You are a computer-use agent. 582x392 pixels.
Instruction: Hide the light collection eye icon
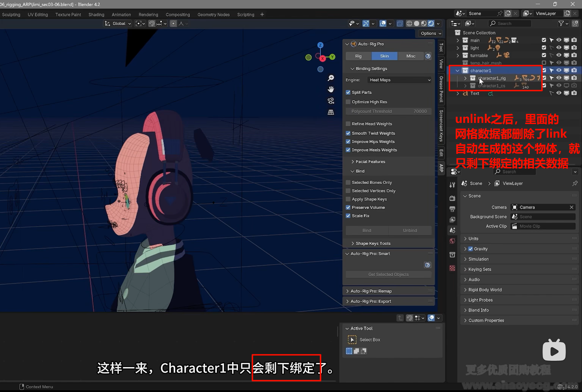558,48
